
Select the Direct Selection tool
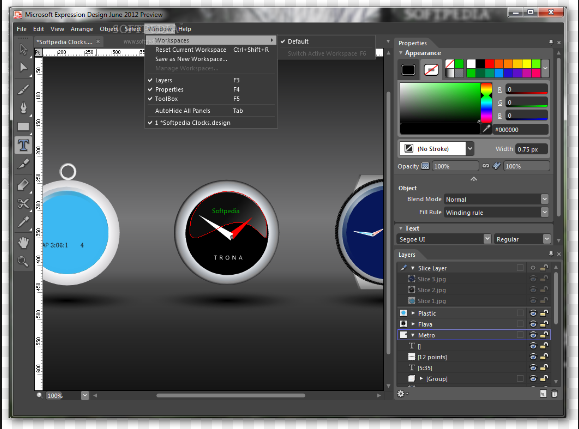(23, 68)
